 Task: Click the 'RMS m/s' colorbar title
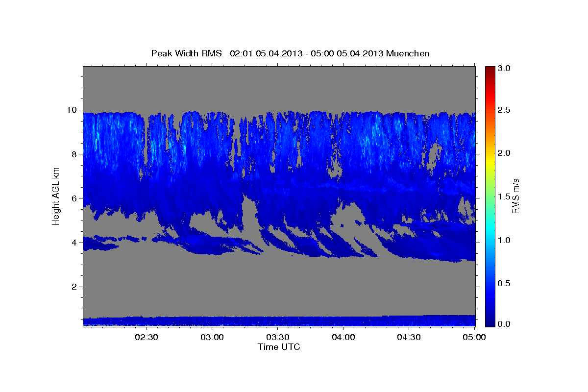tap(515, 196)
